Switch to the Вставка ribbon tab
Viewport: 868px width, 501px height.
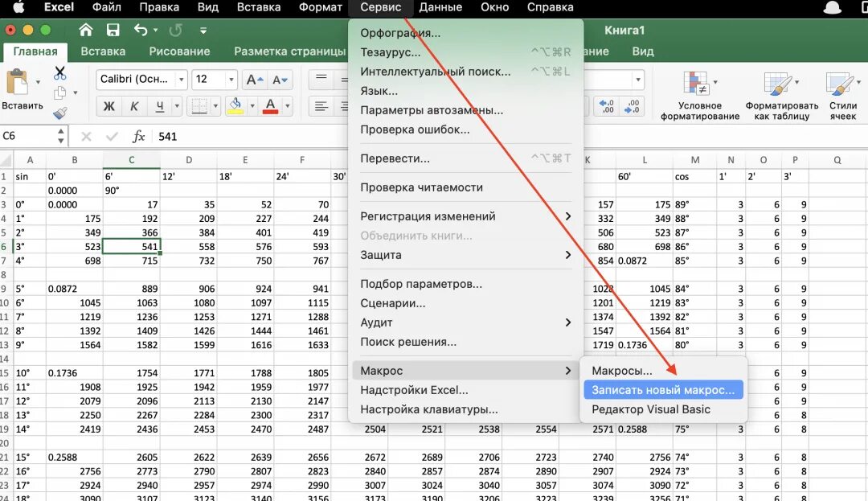pos(104,50)
